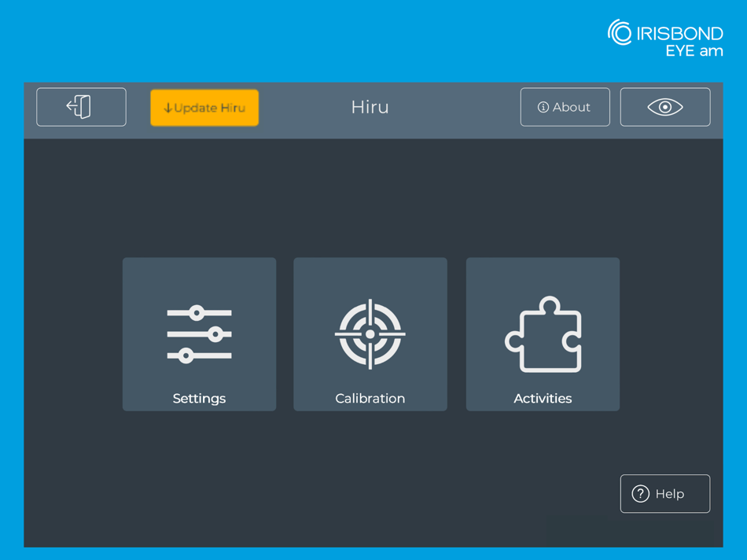The height and width of the screenshot is (560, 747).
Task: Select the Settings text label
Action: [x=199, y=399]
